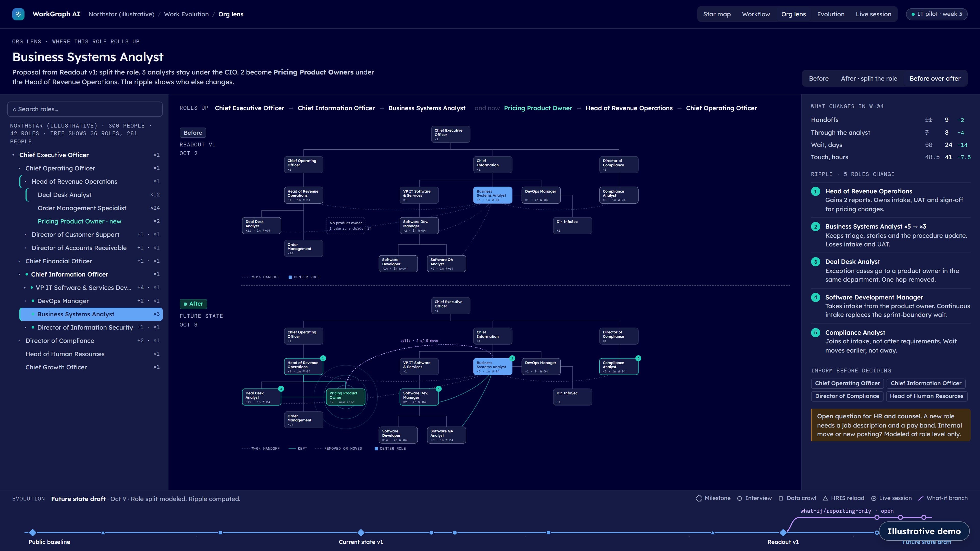Expand DevOps Manager tree row

(x=26, y=301)
